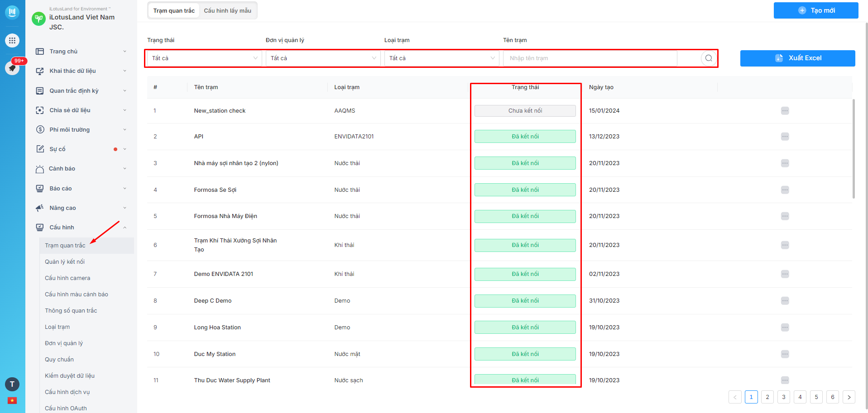The image size is (868, 413).
Task: Click the table vertical scrollbar
Action: pos(854,149)
